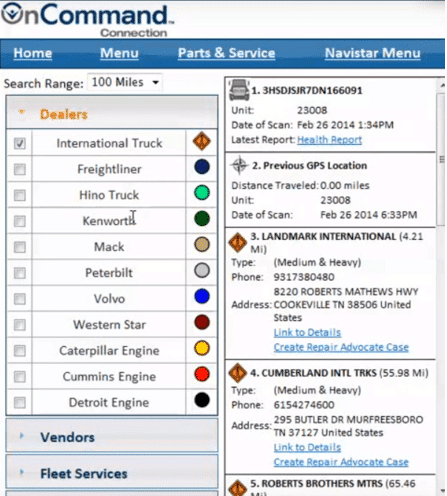Create Repair Advocate Case for Landmark International
Screen dimensions: 447x496
pyautogui.click(x=341, y=347)
